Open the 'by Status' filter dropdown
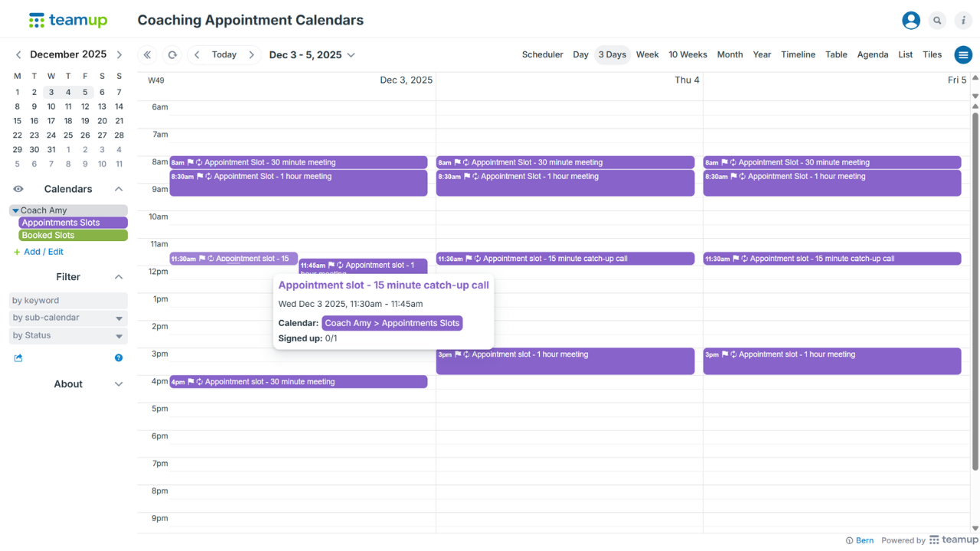This screenshot has width=980, height=551. click(x=67, y=335)
